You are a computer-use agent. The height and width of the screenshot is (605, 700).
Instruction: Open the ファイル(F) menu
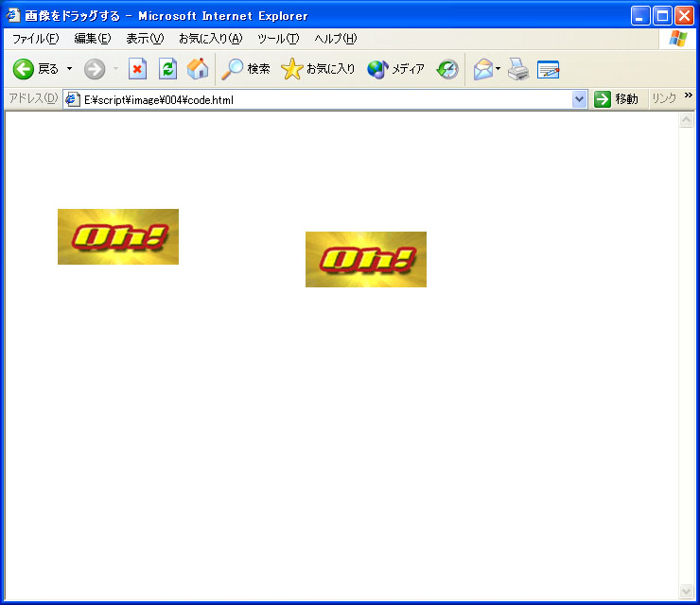[35, 39]
